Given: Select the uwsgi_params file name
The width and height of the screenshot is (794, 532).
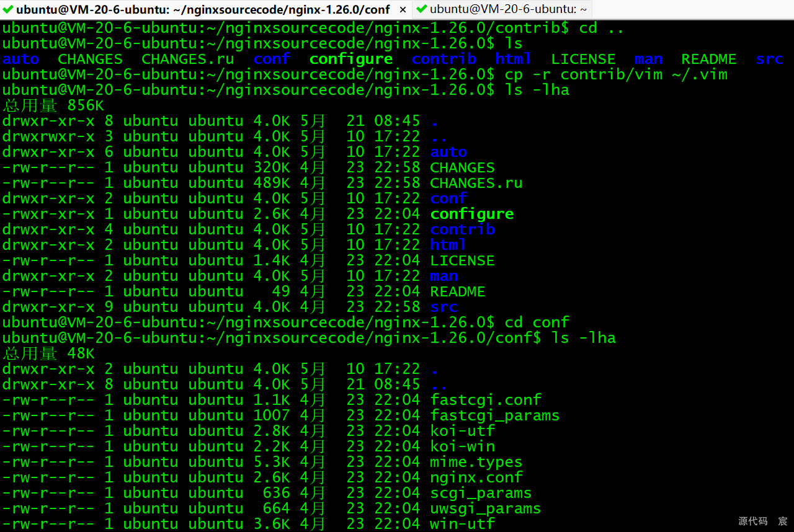Looking at the screenshot, I should [486, 508].
